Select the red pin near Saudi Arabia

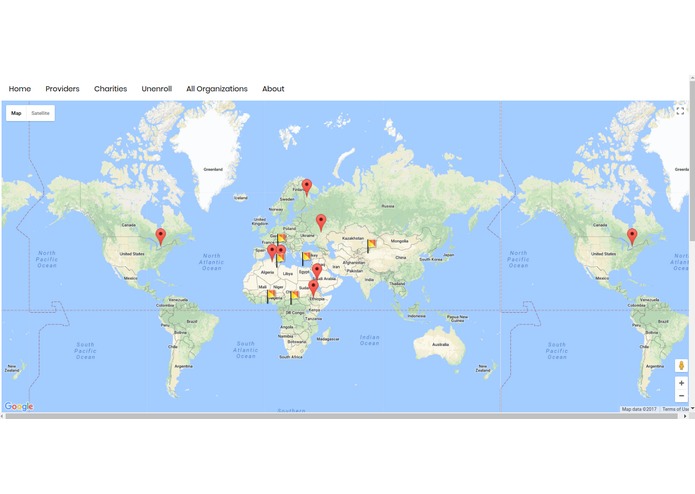316,271
